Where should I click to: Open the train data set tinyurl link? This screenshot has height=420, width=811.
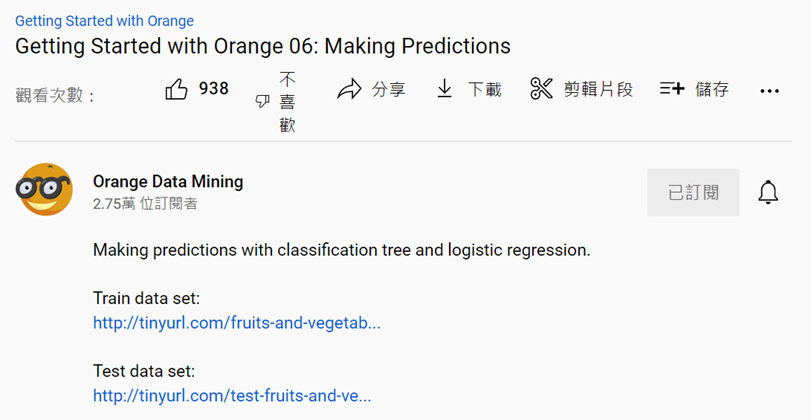click(236, 323)
